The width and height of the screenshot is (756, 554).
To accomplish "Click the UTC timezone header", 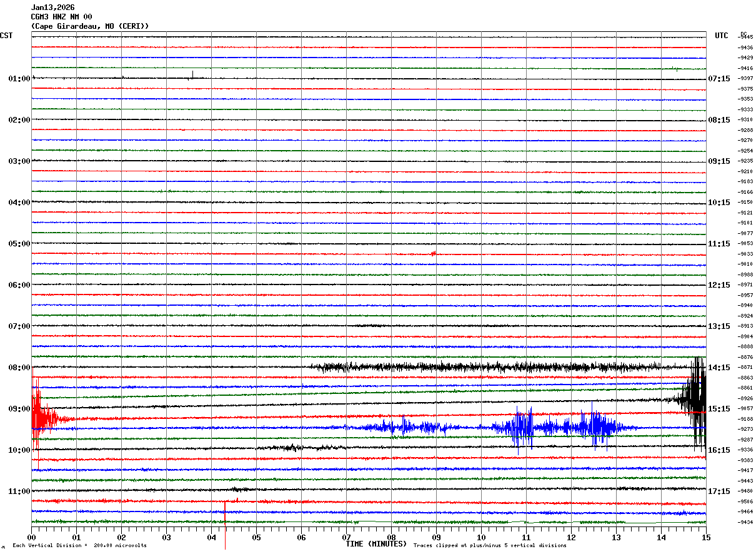I will (722, 36).
